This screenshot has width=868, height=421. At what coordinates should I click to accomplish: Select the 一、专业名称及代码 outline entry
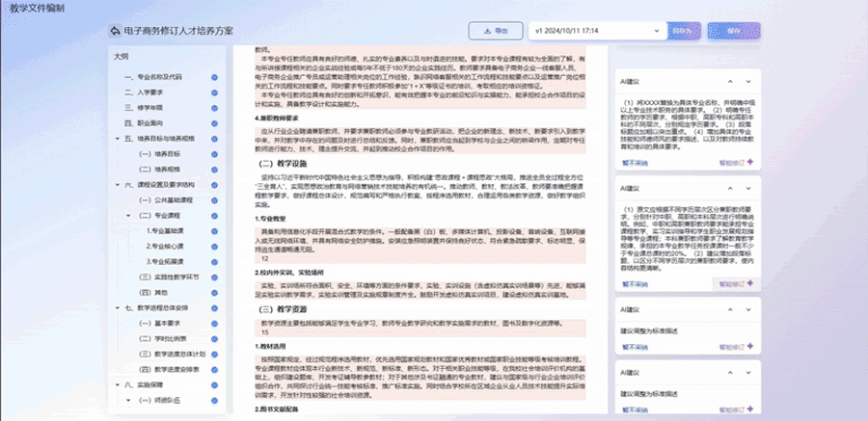point(152,77)
